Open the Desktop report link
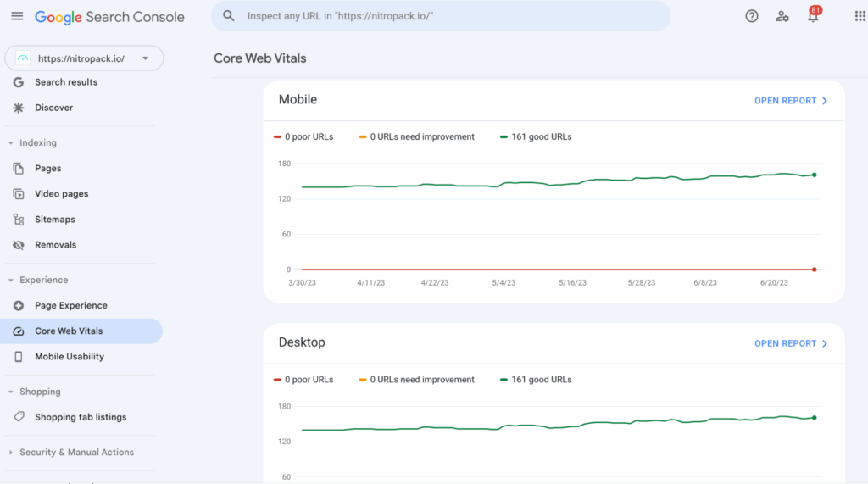The height and width of the screenshot is (484, 868). pyautogui.click(x=791, y=343)
